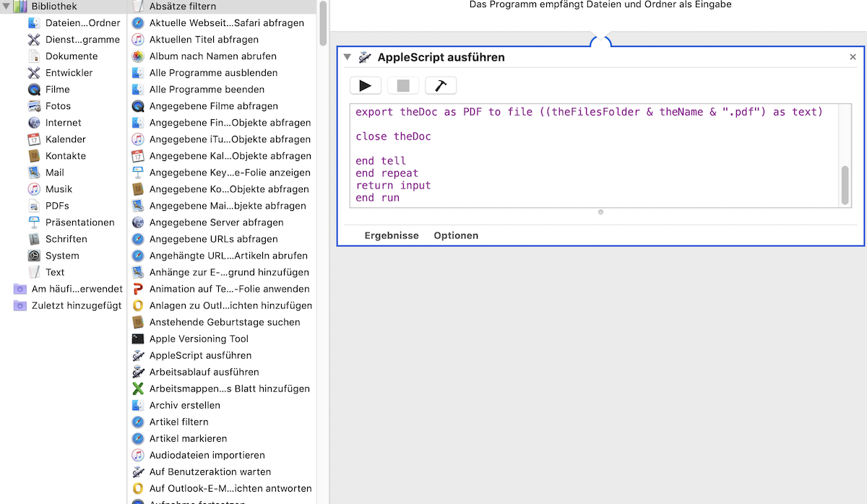Switch to the Ergebnisse tab
This screenshot has width=867, height=504.
(391, 235)
